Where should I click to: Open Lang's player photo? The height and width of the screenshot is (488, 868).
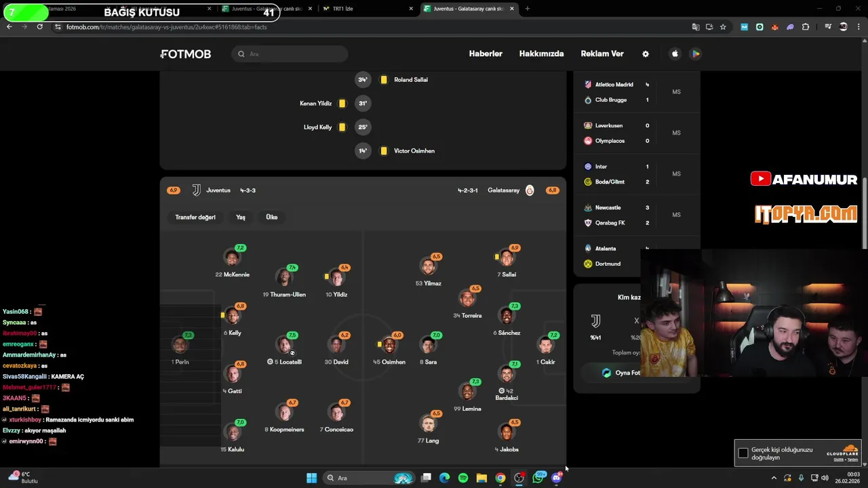[428, 424]
